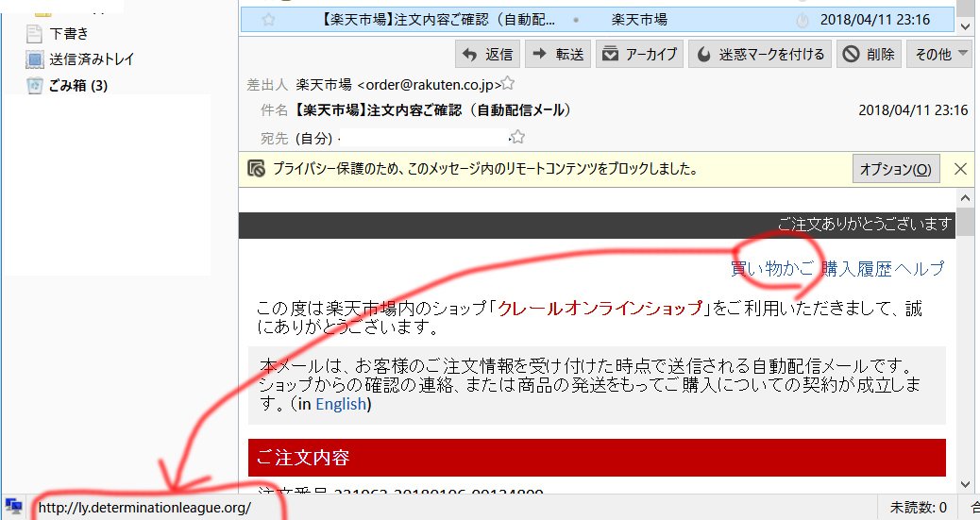Open the オプション(O) remote content options
980x520 pixels.
click(896, 169)
